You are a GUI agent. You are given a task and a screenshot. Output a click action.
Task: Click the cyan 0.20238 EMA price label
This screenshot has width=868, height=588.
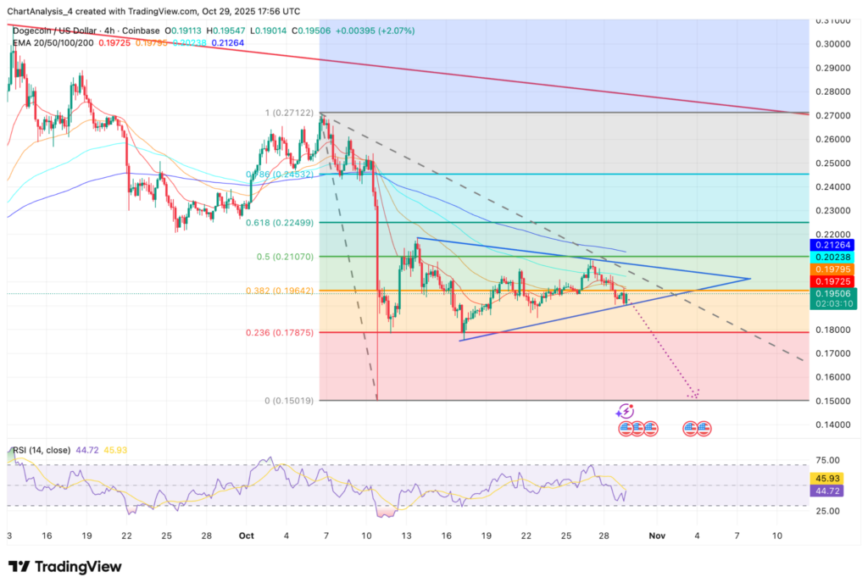[x=832, y=258]
